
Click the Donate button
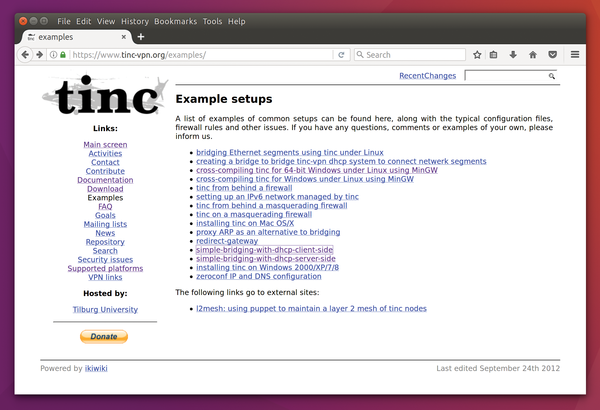[x=104, y=336]
